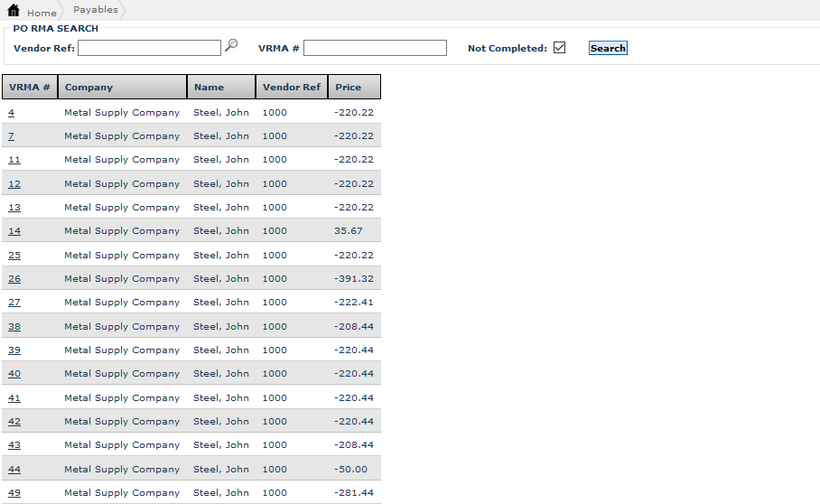Toggle the Not Completed checkbox

click(559, 48)
